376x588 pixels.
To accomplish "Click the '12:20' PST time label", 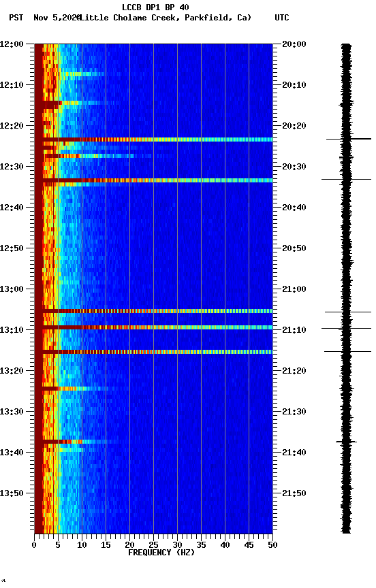I will pos(12,126).
